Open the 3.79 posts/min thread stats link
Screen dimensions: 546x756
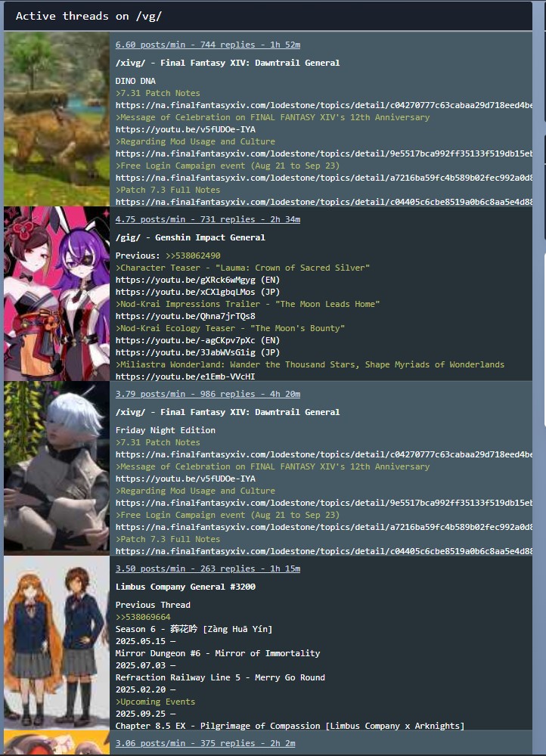[x=208, y=394]
